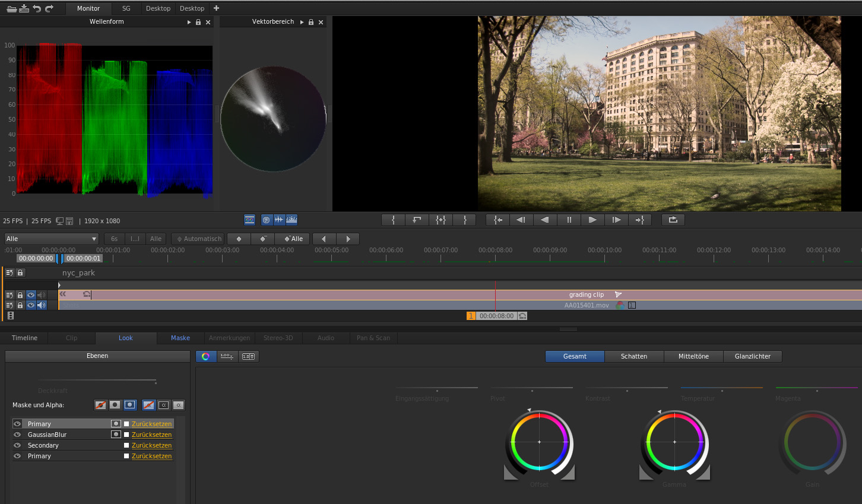Tick the checkbox beside the Secondary layer
Screen dimensions: 862x504
tap(126, 445)
